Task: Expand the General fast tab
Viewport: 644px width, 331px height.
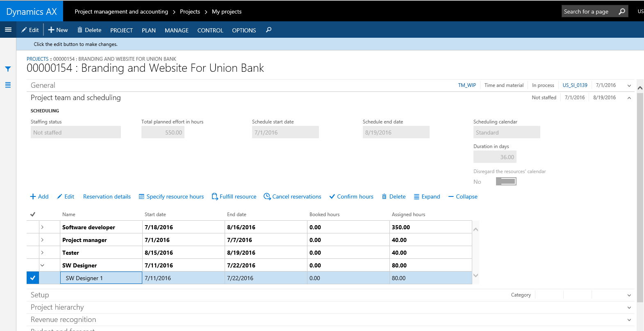Action: coord(629,85)
